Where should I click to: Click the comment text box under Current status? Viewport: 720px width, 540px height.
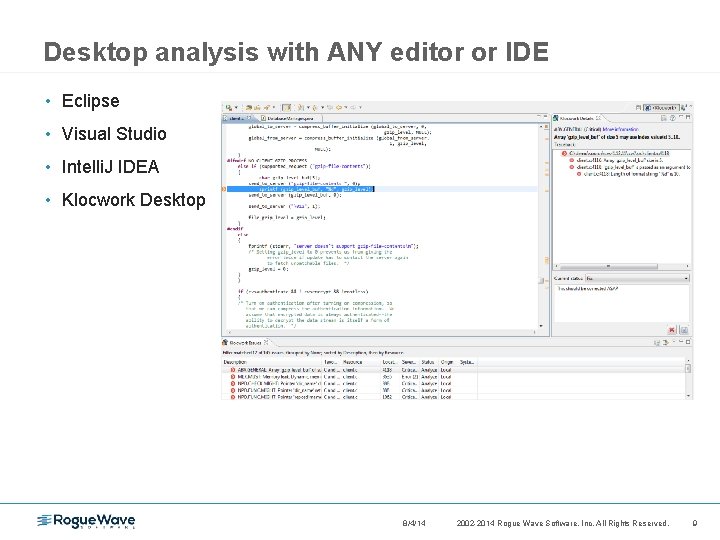click(621, 303)
